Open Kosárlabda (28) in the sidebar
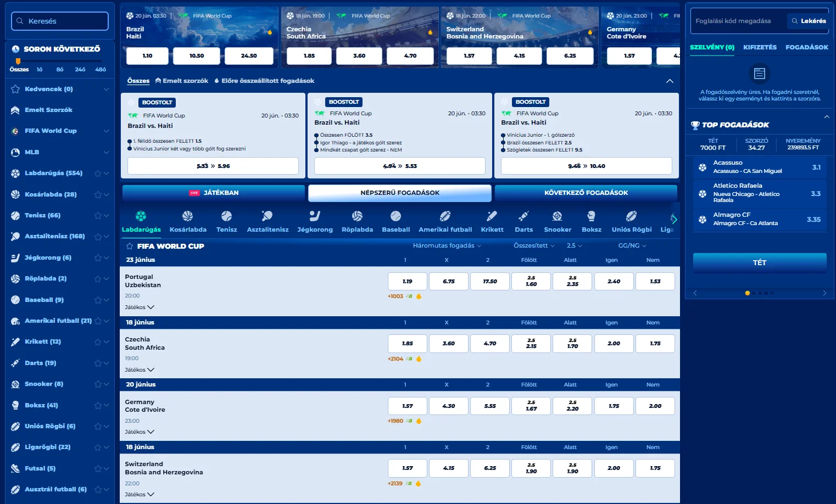Screen dimensions: 836x504 51,194
